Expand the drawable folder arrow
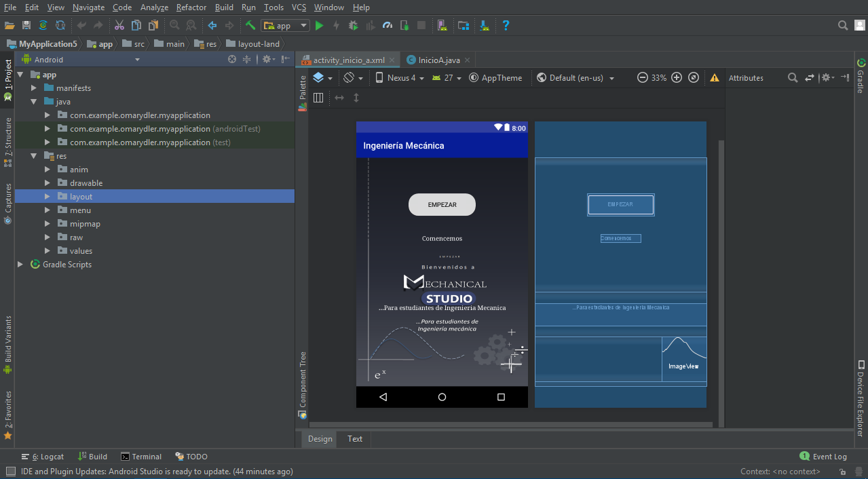Image resolution: width=868 pixels, height=479 pixels. (x=48, y=183)
